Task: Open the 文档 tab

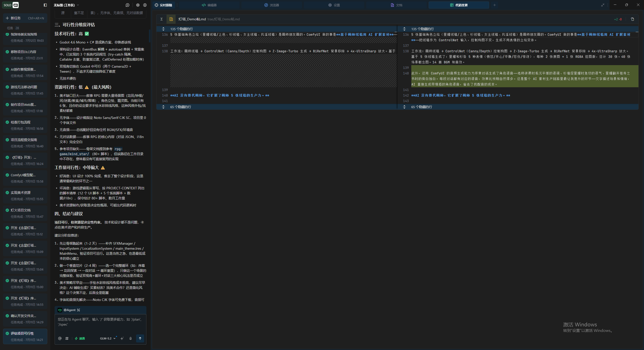Action: 396,5
